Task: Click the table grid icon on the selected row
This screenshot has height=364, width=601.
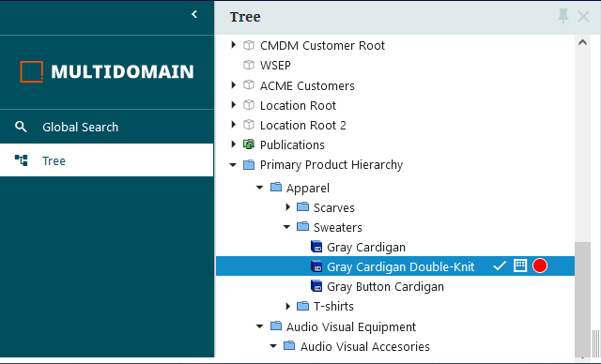Action: coord(520,265)
